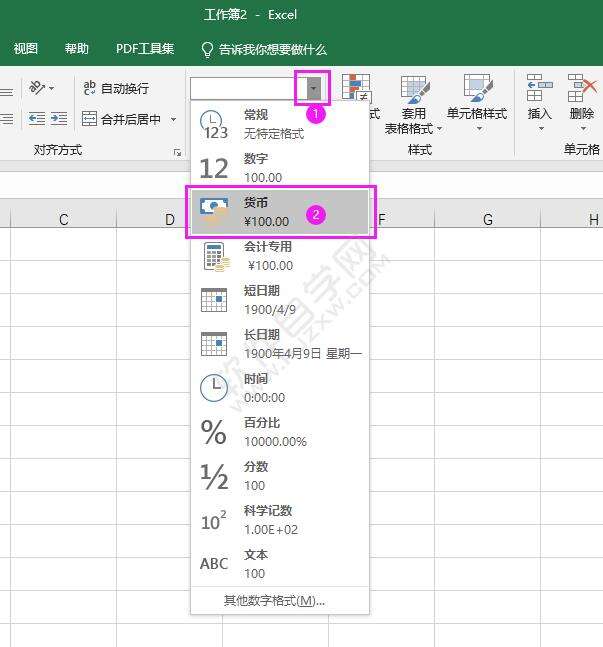Viewport: 603px width, 647px height.
Task: Expand the 合并后居中 dropdown arrow
Action: click(x=174, y=120)
